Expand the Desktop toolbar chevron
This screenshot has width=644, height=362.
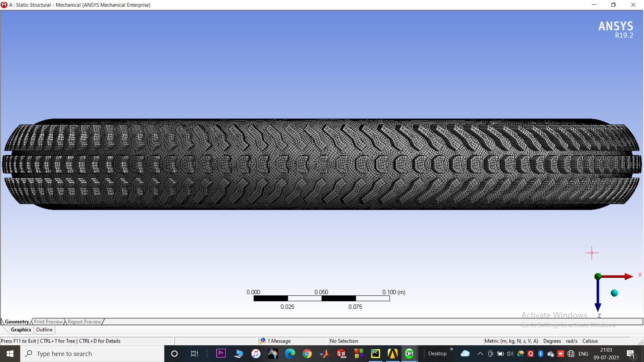451,349
